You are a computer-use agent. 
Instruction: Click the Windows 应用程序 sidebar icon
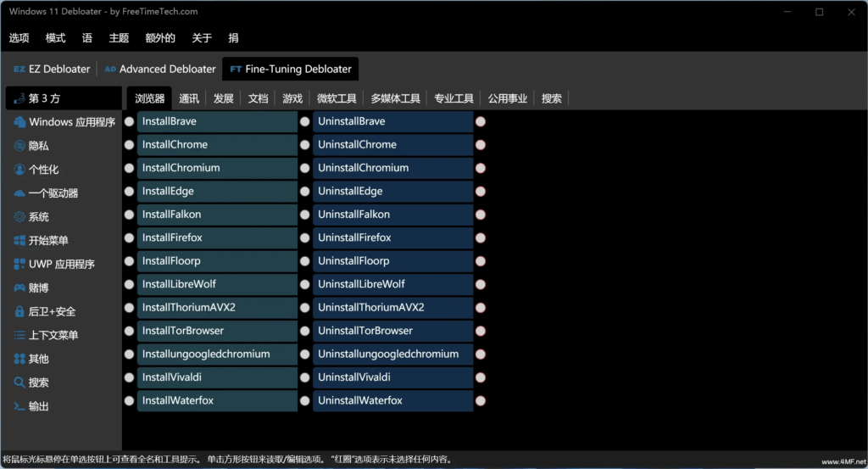tap(19, 122)
